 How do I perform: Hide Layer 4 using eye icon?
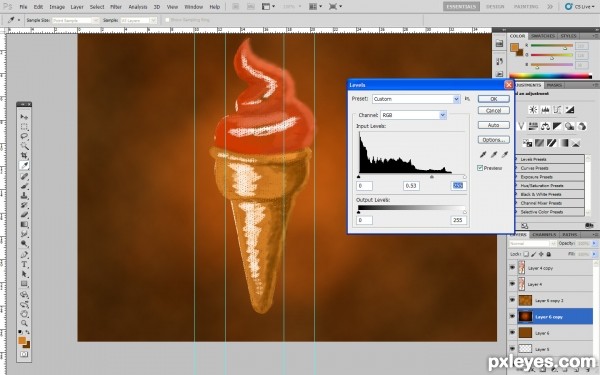pyautogui.click(x=512, y=284)
